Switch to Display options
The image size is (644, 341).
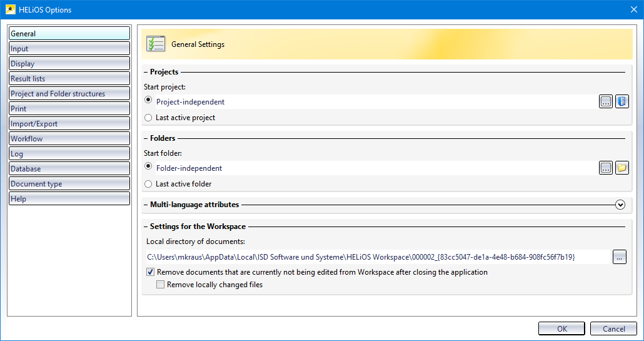[69, 63]
